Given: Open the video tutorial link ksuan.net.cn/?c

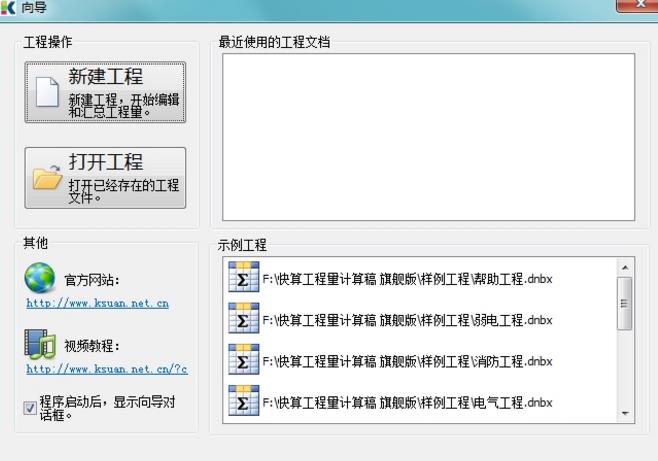Looking at the screenshot, I should (x=106, y=369).
